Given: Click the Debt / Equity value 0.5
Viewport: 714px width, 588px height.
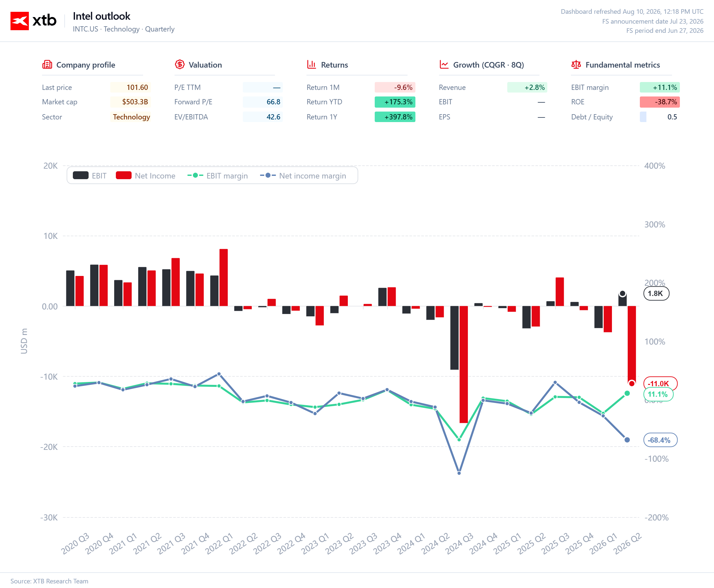Looking at the screenshot, I should pyautogui.click(x=672, y=117).
